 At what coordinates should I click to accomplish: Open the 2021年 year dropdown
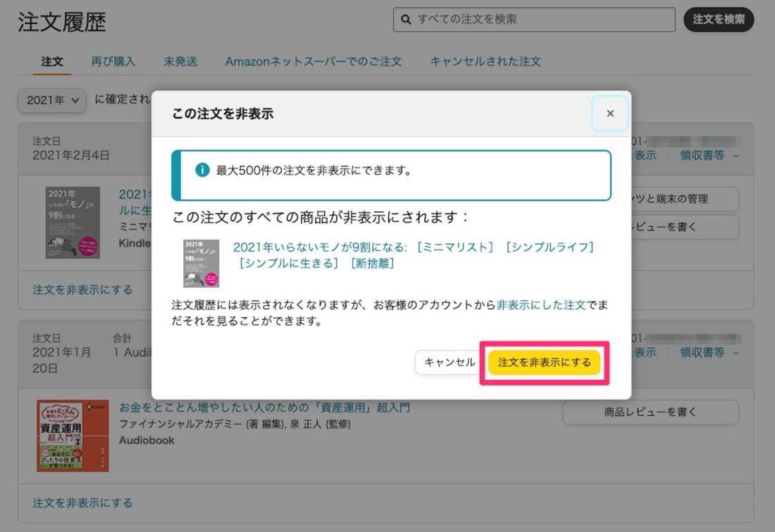tap(52, 100)
